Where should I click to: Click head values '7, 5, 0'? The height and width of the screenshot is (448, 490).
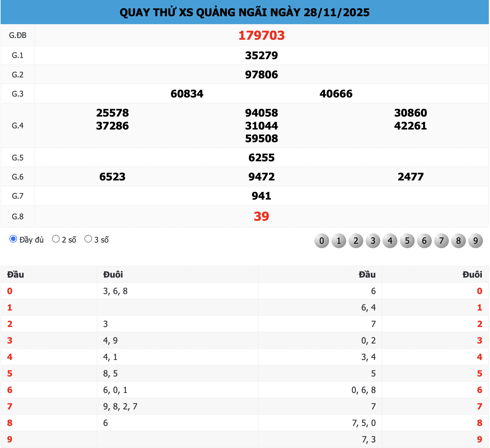pos(364,423)
